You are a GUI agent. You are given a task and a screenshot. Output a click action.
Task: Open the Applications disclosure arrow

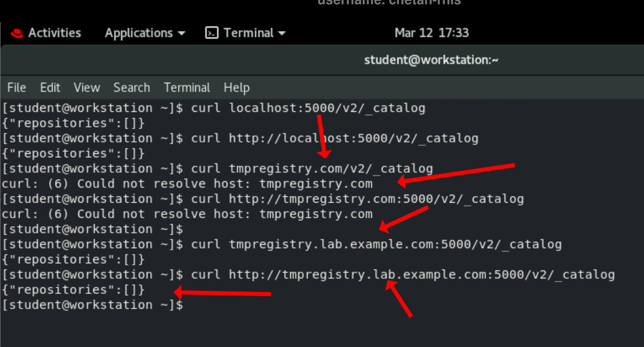coord(181,33)
